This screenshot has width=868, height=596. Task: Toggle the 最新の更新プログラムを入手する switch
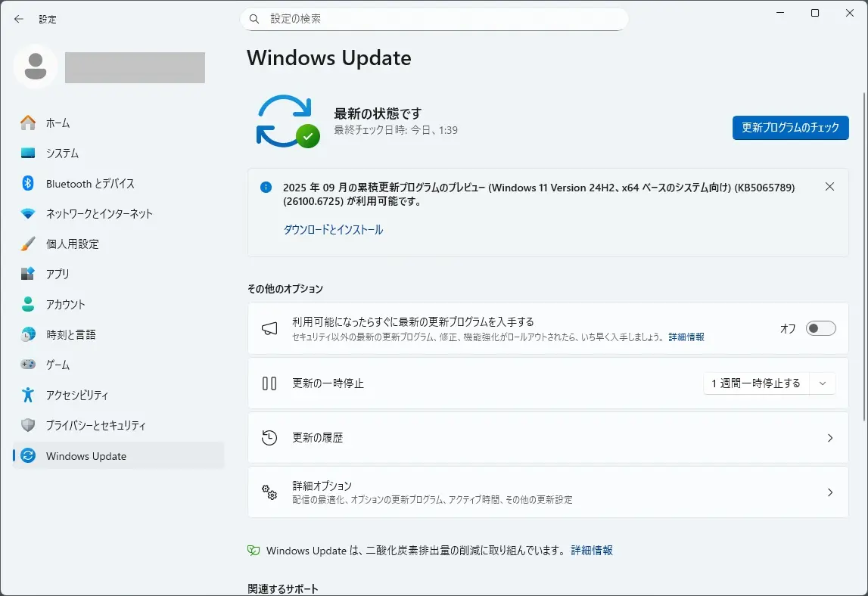(x=820, y=328)
